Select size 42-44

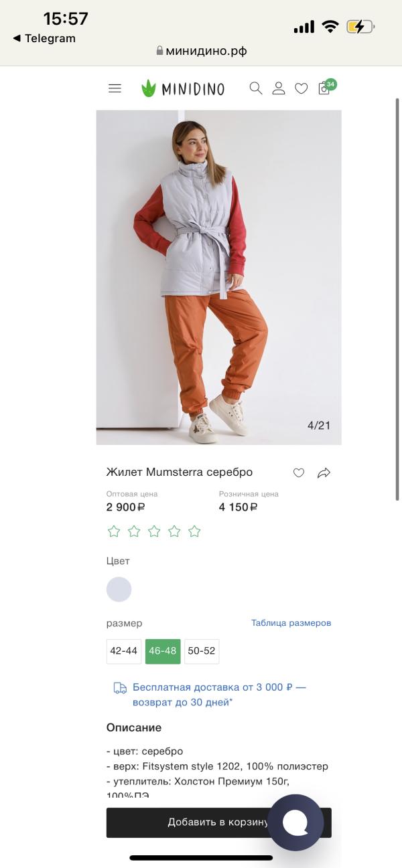pyautogui.click(x=123, y=651)
